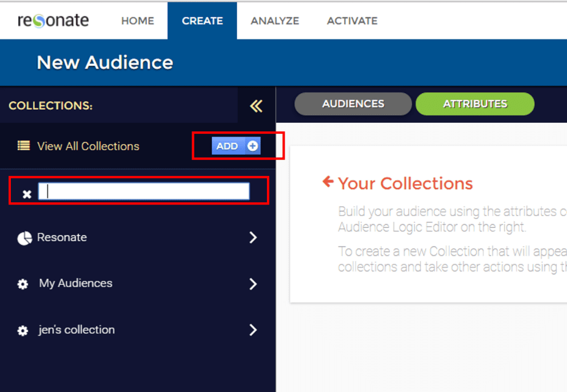Click the pie chart icon beside Resonate

(x=24, y=238)
